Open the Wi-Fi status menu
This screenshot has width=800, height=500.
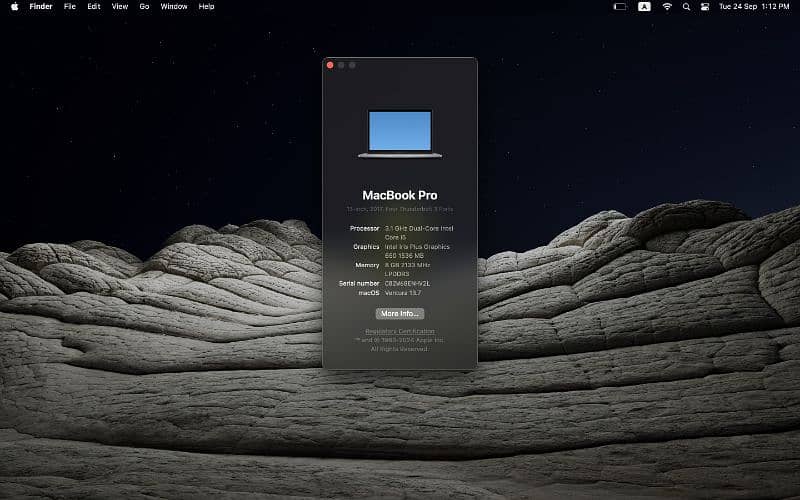tap(666, 6)
